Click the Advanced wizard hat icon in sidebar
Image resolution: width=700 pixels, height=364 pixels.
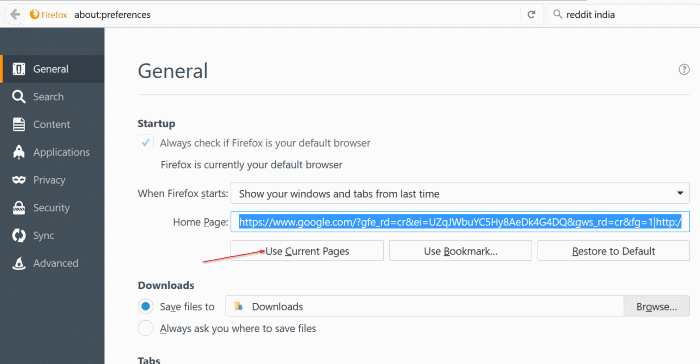coord(19,263)
